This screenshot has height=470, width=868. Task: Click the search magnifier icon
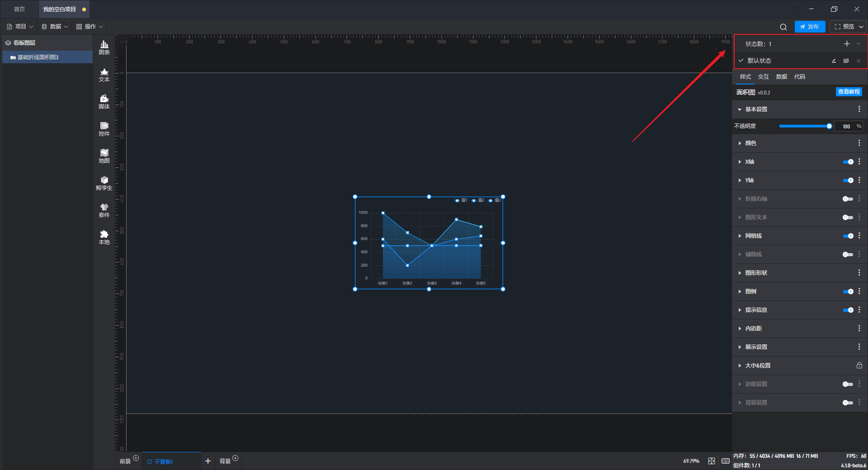[x=783, y=27]
